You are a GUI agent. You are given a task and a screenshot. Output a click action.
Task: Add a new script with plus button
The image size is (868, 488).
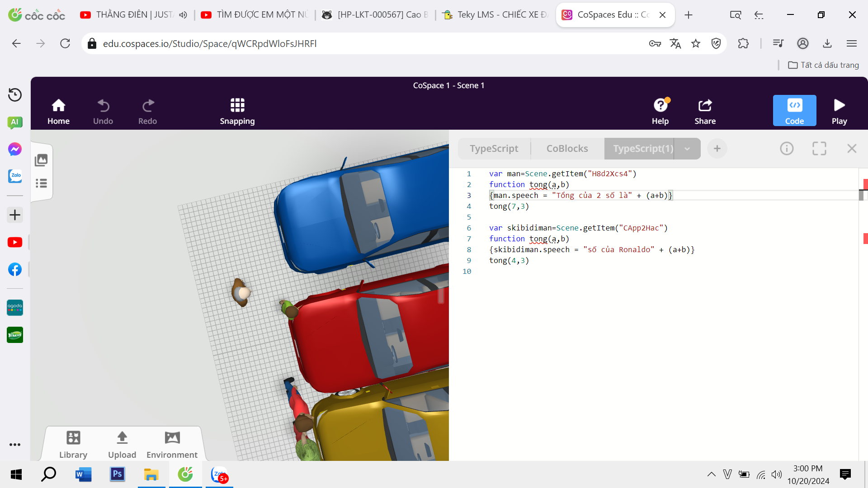717,149
